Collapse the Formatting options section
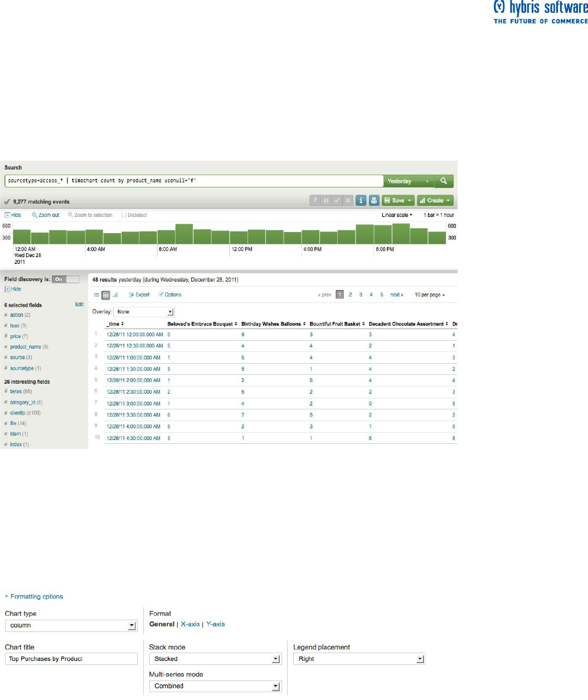588x700 pixels. [34, 597]
